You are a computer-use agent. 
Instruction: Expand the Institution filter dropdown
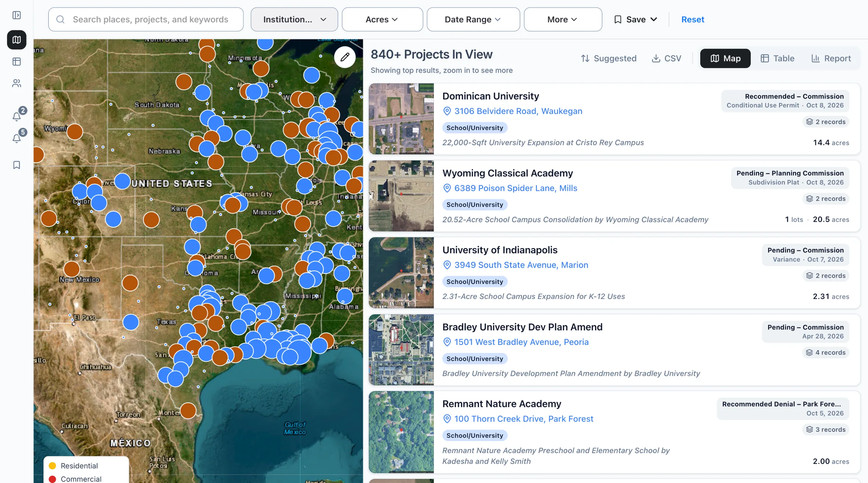click(x=294, y=20)
